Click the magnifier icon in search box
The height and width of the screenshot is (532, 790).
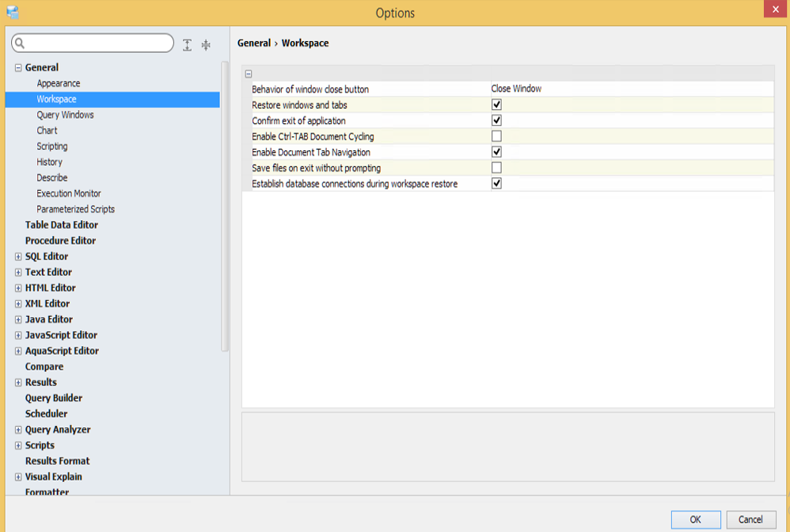(x=21, y=44)
